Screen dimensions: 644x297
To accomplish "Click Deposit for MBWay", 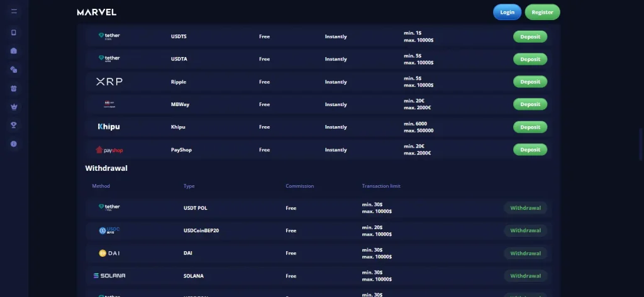I will click(530, 104).
